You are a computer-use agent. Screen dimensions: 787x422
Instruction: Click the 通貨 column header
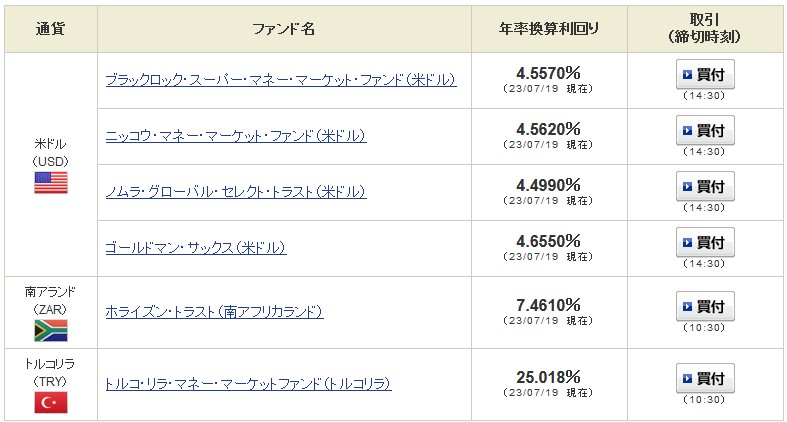[x=51, y=29]
